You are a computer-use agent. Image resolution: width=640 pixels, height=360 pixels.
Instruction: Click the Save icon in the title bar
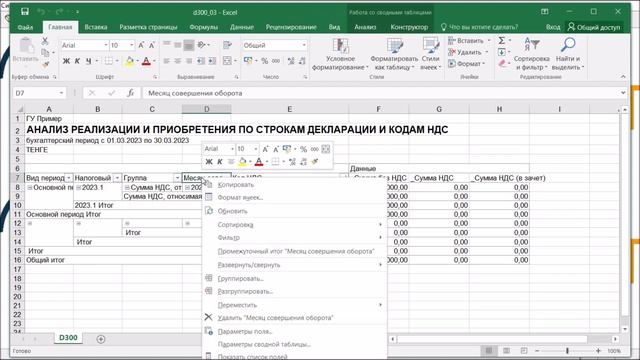pos(25,12)
